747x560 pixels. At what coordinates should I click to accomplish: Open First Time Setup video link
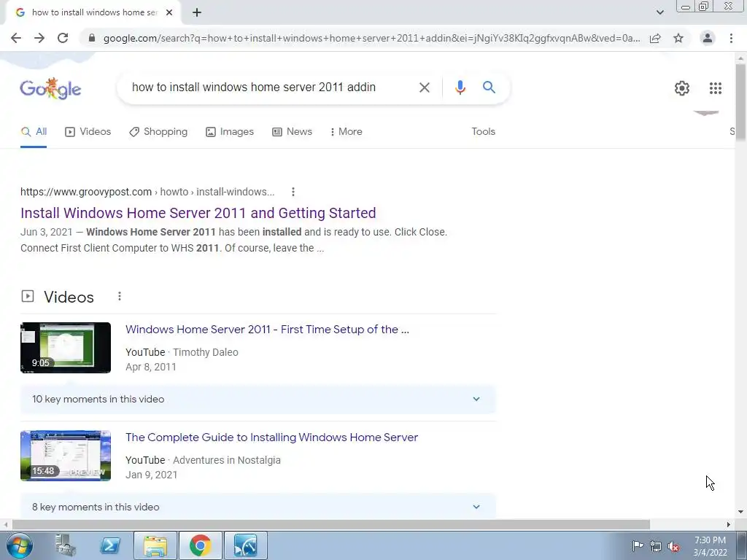coord(267,330)
